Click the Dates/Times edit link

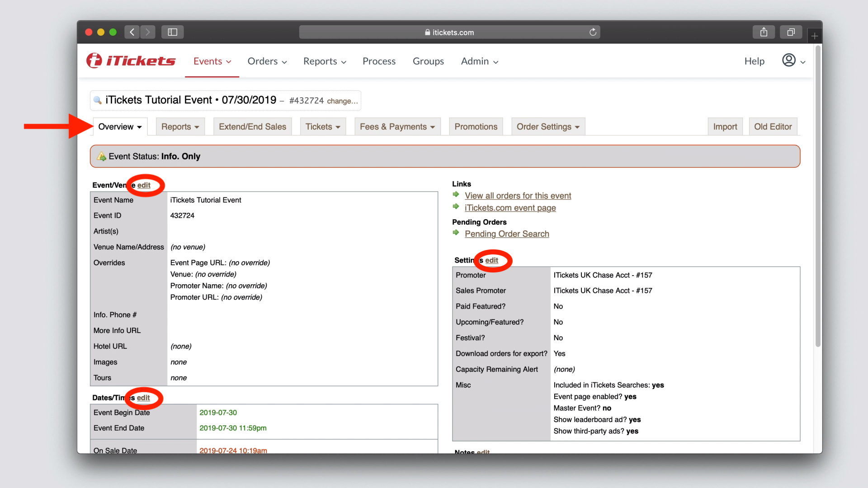click(x=143, y=398)
